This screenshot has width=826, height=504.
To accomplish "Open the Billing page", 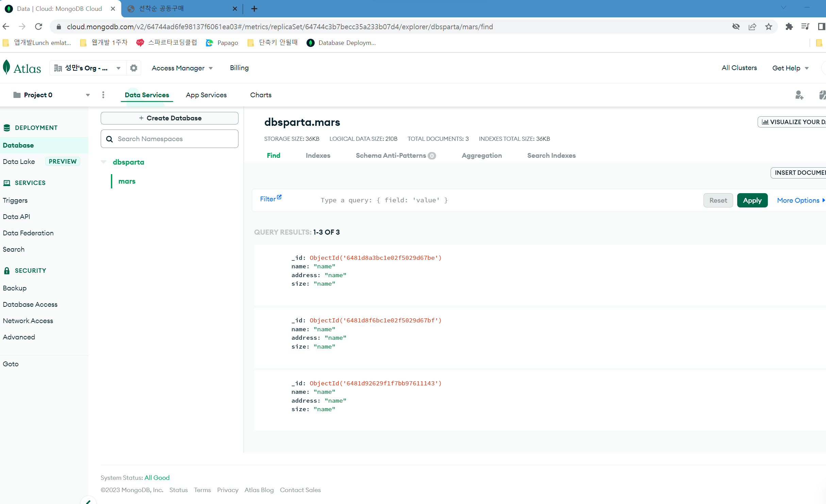I will pos(239,68).
